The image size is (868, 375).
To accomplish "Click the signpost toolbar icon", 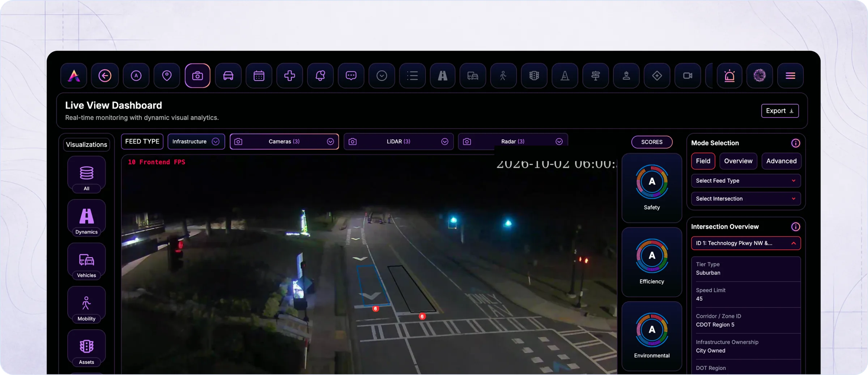I will tap(596, 76).
